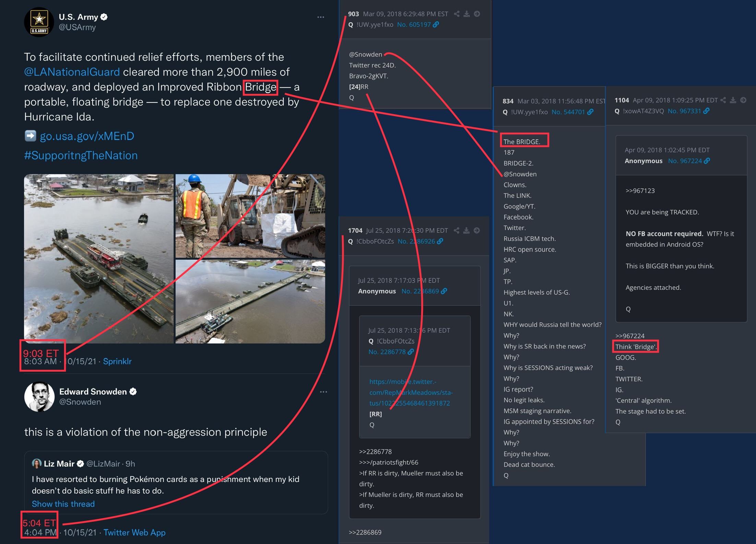Viewport: 756px width, 544px height.
Task: Click the 'Dead cat bounce.' line in post 834
Action: (x=529, y=464)
